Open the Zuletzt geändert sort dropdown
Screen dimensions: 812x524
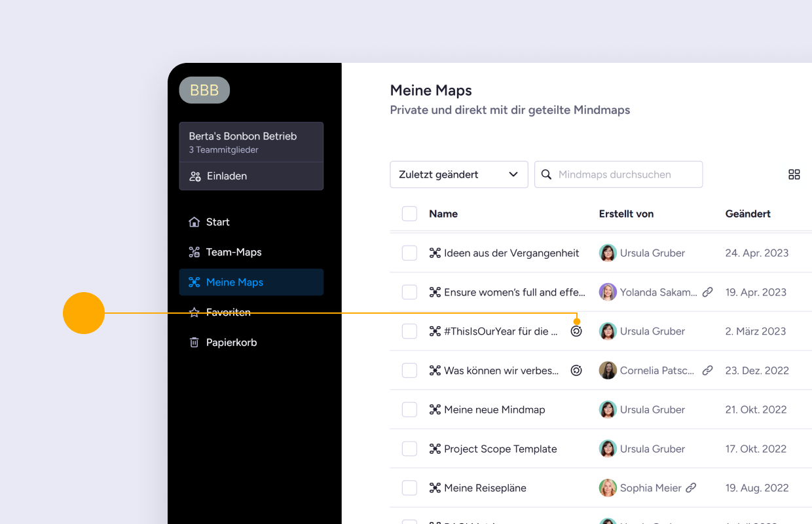pos(459,175)
